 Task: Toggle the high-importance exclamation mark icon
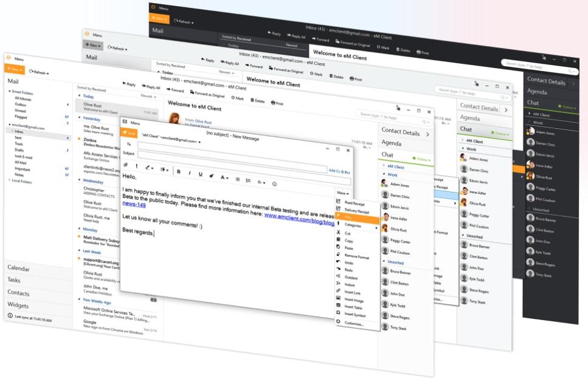136,166
